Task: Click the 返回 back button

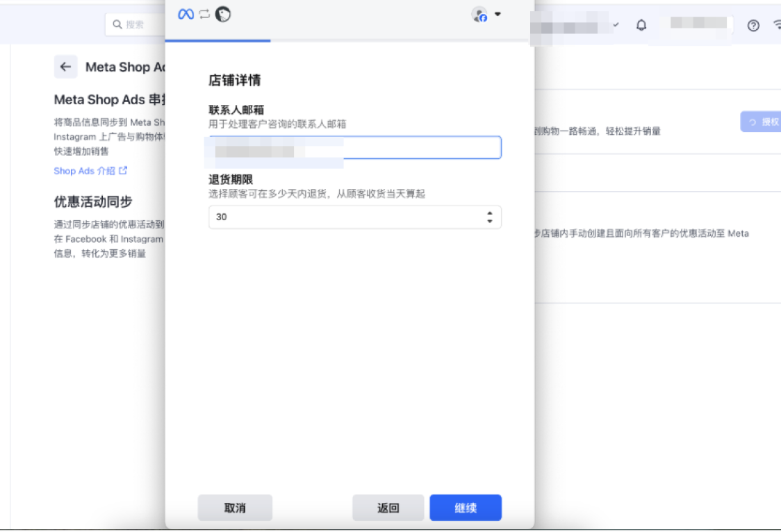Action: tap(388, 508)
